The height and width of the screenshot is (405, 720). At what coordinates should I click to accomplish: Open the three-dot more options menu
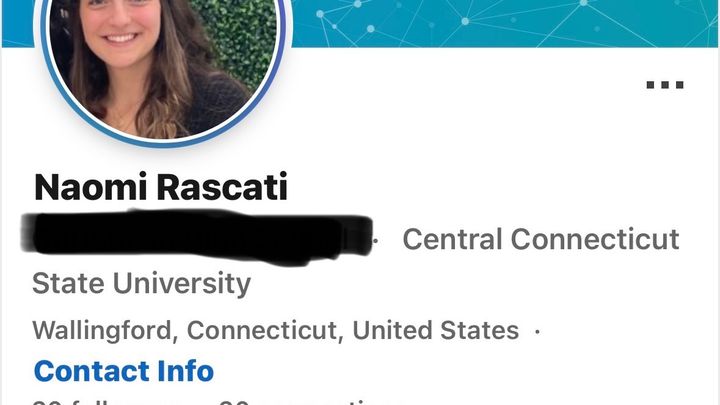coord(665,85)
